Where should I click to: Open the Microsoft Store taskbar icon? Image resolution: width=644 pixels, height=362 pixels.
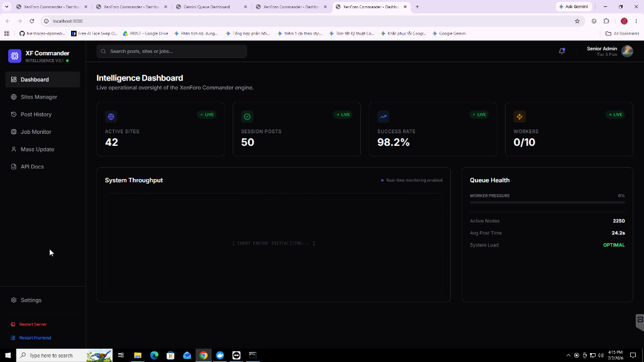coord(170,356)
